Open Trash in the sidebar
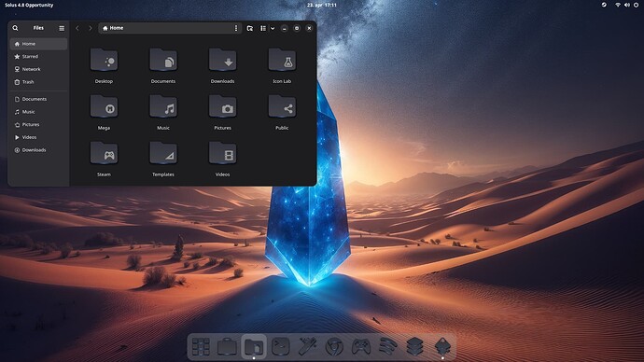This screenshot has width=644, height=362. [x=38, y=82]
